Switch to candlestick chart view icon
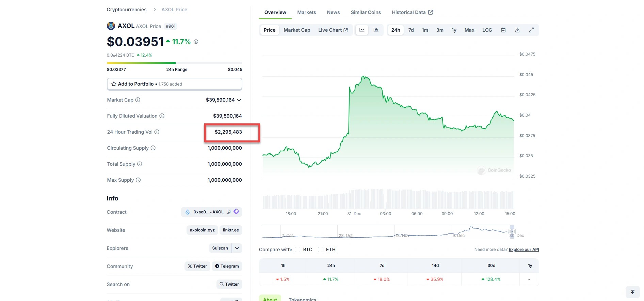Viewport: 644px width, 301px height. pos(376,30)
